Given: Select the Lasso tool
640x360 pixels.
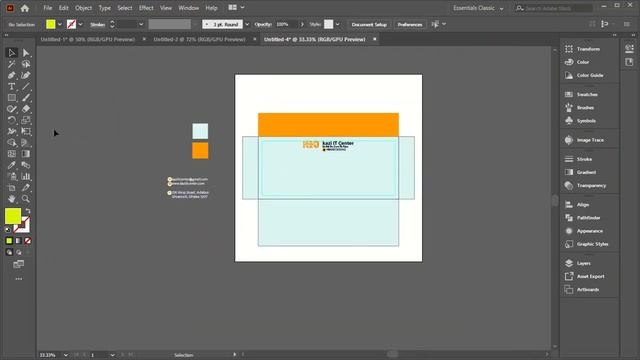Looking at the screenshot, I should point(26,64).
